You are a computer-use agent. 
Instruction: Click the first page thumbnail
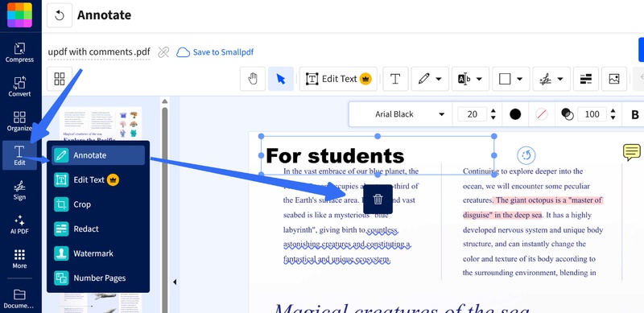(101, 124)
